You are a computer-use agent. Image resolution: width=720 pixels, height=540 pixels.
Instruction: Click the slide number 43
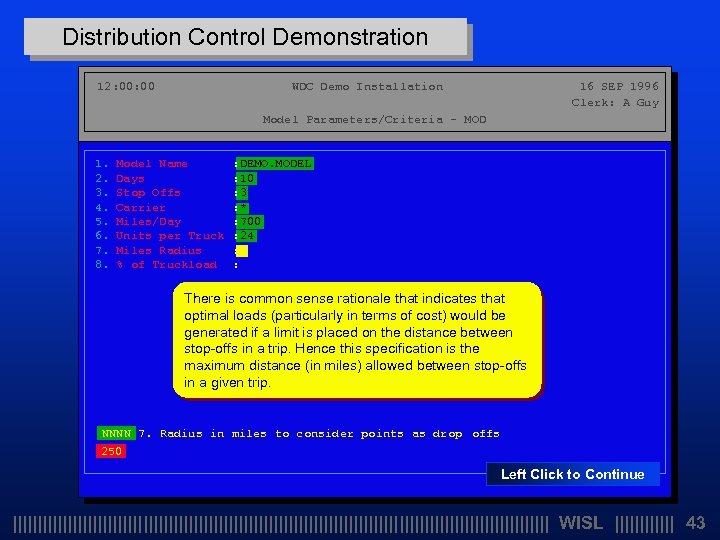coord(695,523)
